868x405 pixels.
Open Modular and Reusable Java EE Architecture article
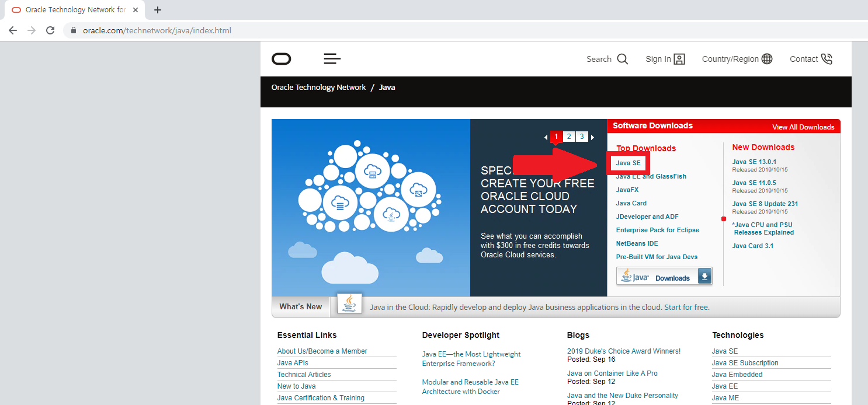pos(470,387)
